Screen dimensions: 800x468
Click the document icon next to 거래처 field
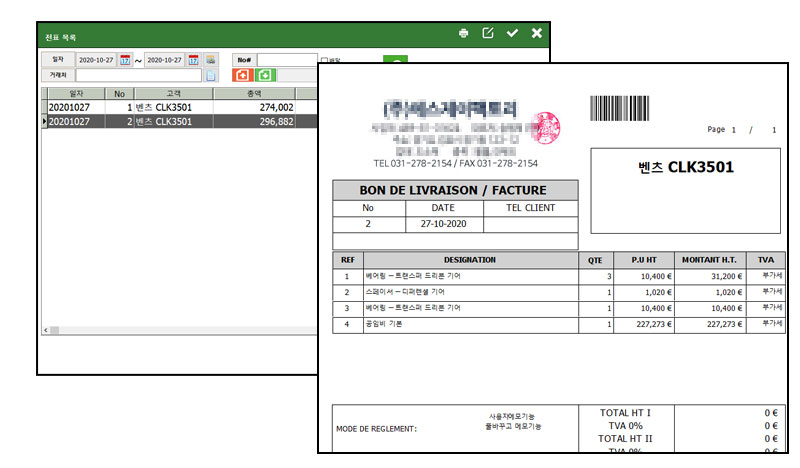pos(211,76)
